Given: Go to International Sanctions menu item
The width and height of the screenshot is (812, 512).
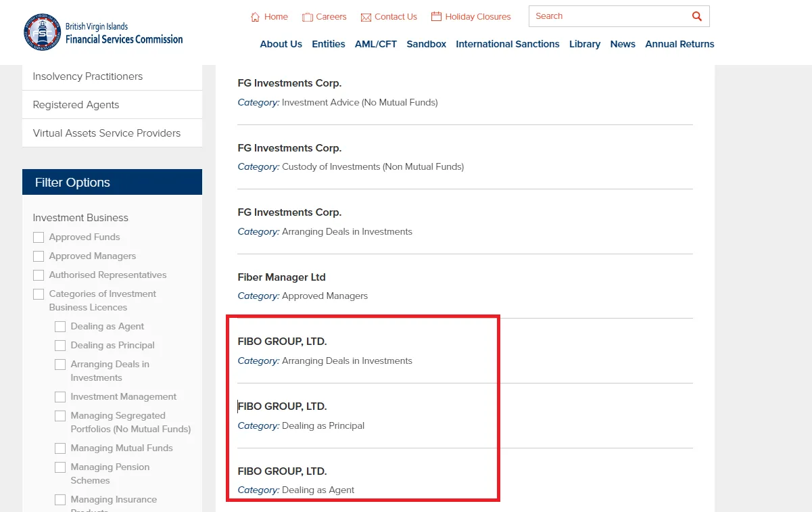Looking at the screenshot, I should click(507, 44).
